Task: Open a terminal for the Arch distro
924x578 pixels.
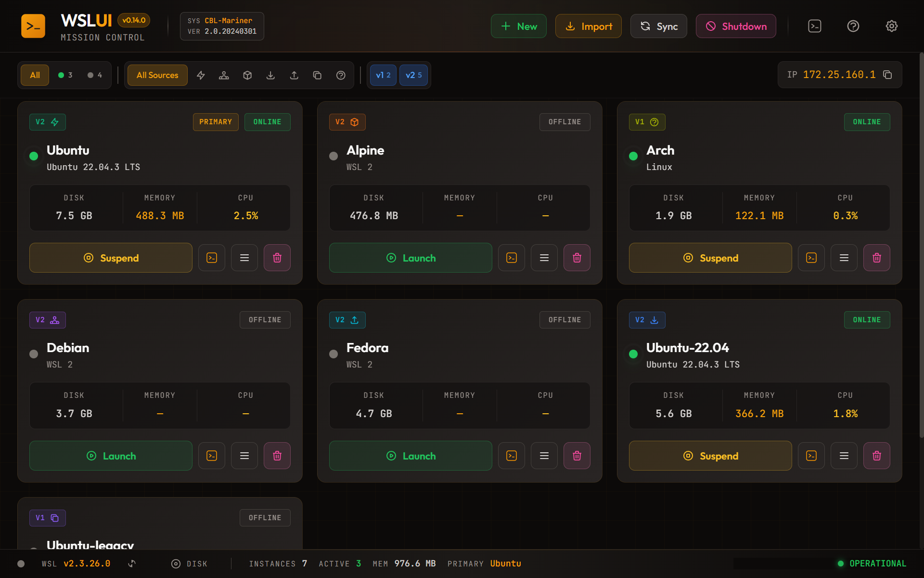Action: [811, 258]
